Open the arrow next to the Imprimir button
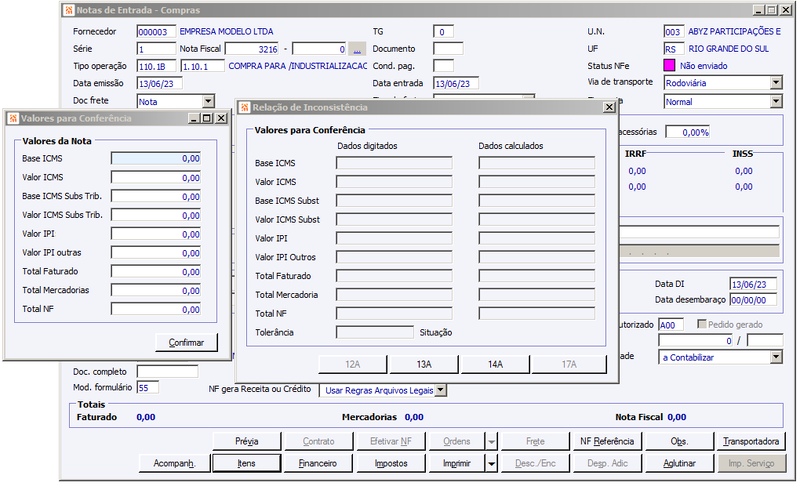Image resolution: width=800 pixels, height=486 pixels. 491,464
